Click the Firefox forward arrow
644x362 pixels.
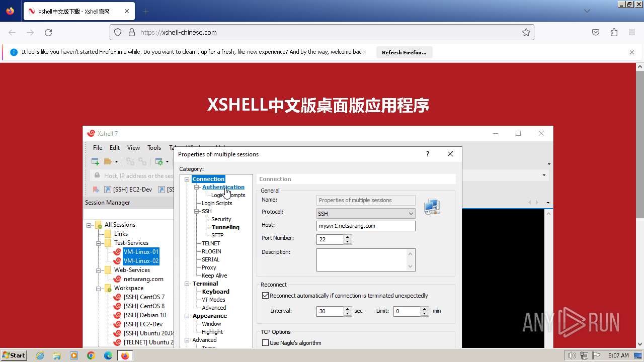30,32
